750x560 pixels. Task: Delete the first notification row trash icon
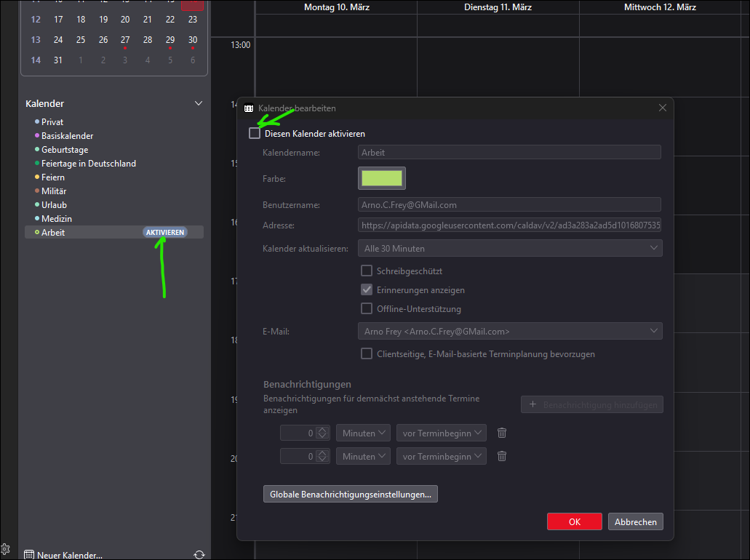coord(502,433)
